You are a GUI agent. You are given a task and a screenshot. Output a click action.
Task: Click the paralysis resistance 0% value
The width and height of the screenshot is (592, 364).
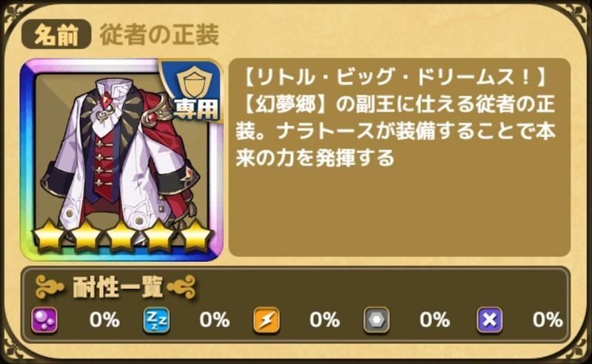325,320
